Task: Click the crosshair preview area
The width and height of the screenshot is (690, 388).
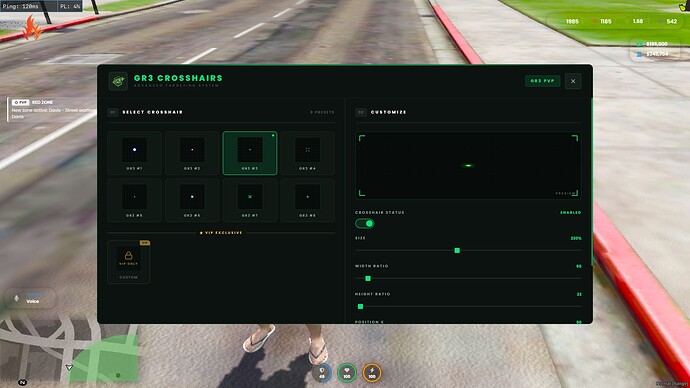Action: coord(468,165)
